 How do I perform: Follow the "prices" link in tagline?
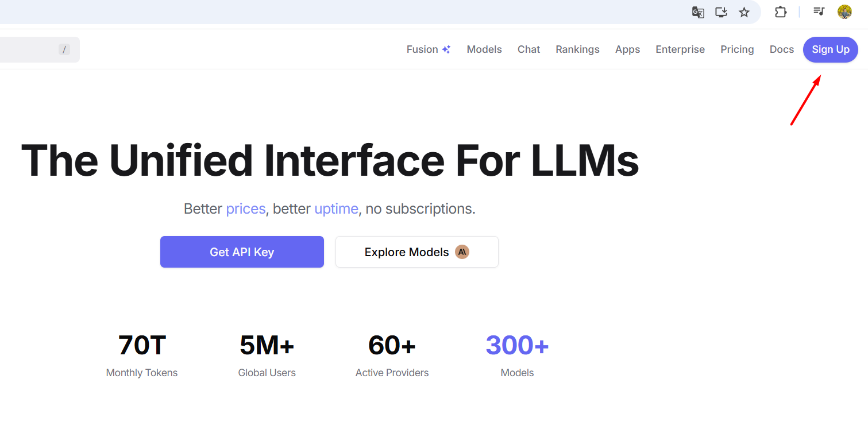pos(246,209)
